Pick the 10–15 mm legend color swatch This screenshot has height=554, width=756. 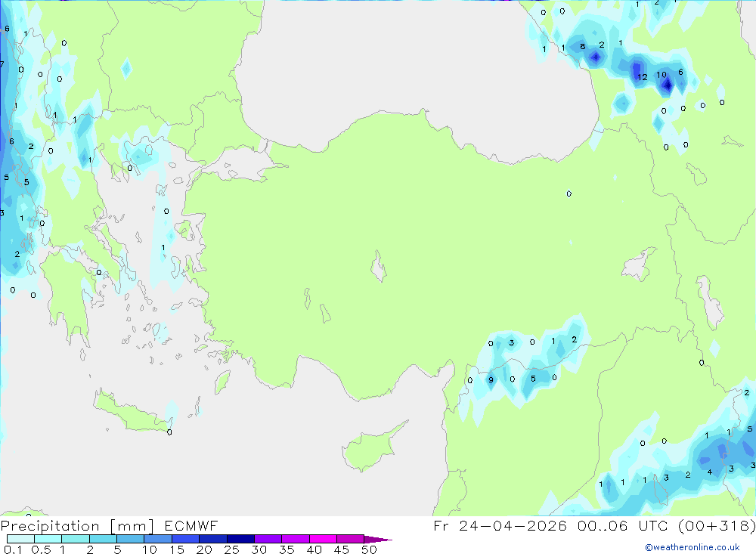[x=158, y=539]
